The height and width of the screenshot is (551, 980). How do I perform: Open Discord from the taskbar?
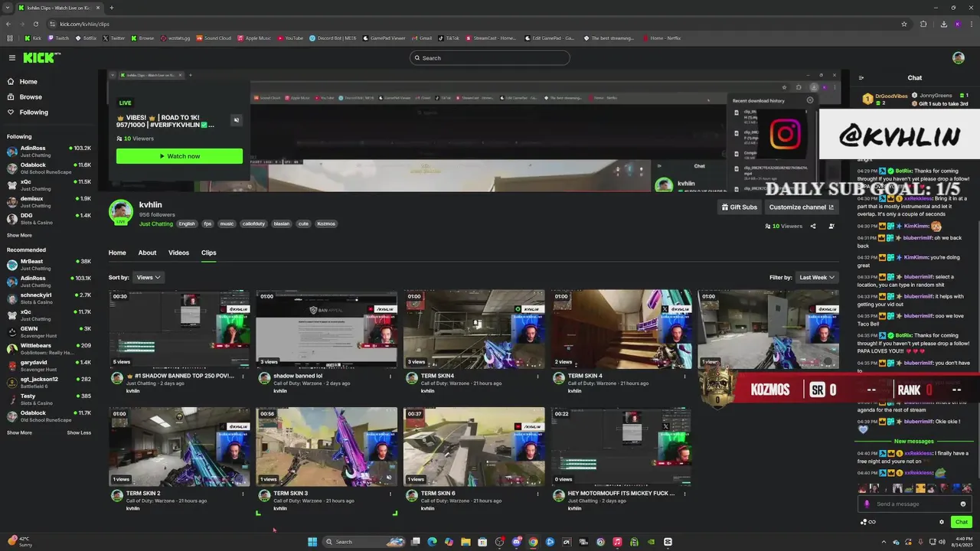(516, 542)
